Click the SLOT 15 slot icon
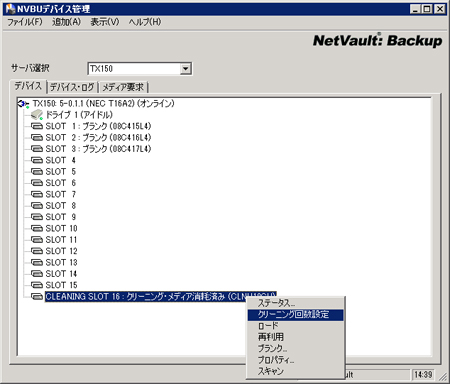 click(37, 285)
